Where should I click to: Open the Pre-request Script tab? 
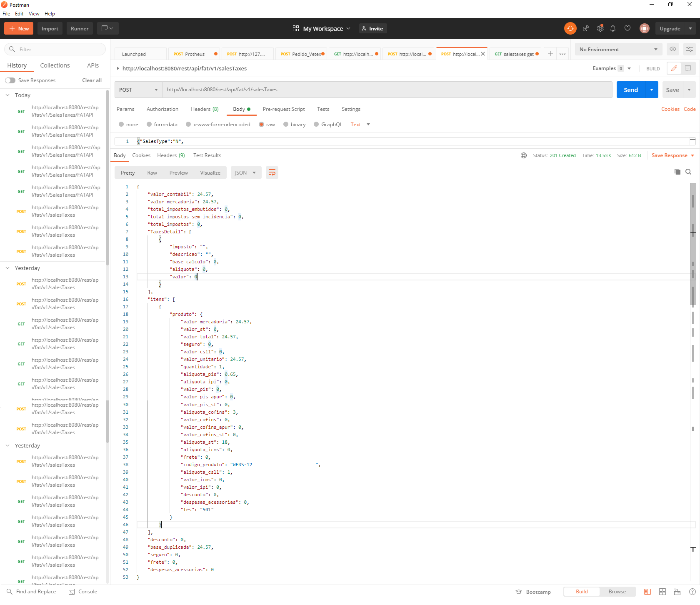[284, 109]
